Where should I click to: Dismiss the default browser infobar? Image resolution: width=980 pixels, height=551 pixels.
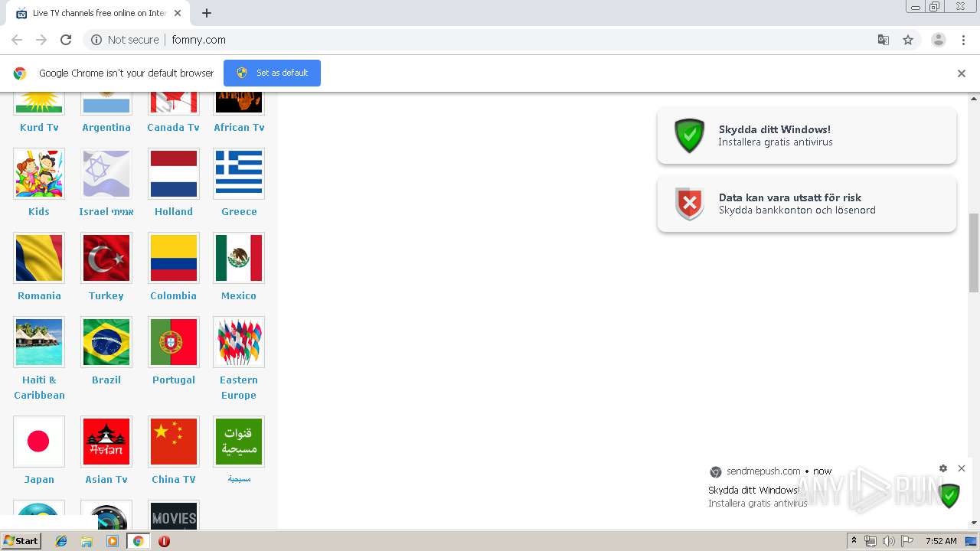(x=962, y=73)
